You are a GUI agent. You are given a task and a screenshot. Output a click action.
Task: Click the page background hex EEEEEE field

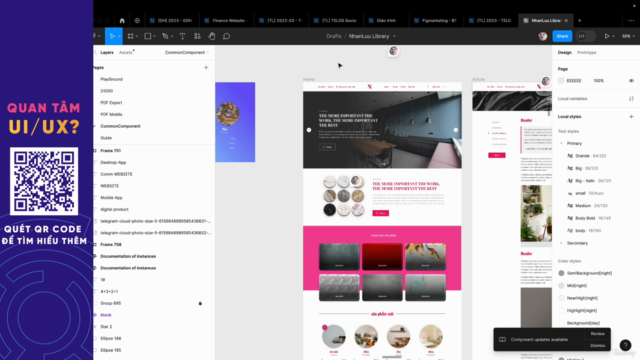(574, 81)
